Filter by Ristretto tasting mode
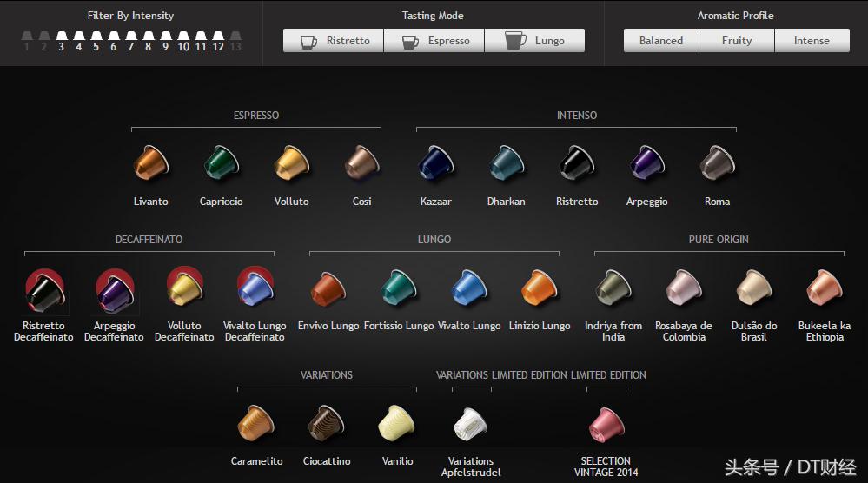Viewport: 868px width, 483px height. click(334, 40)
